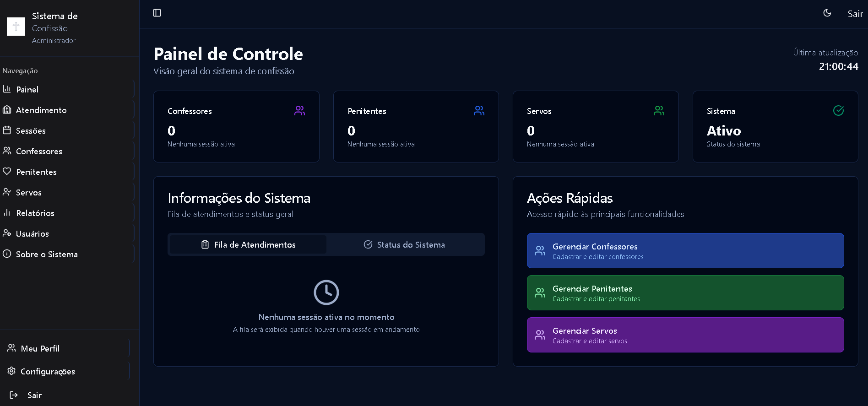The height and width of the screenshot is (406, 868).
Task: Click the Configurações gear icon
Action: coord(11,371)
